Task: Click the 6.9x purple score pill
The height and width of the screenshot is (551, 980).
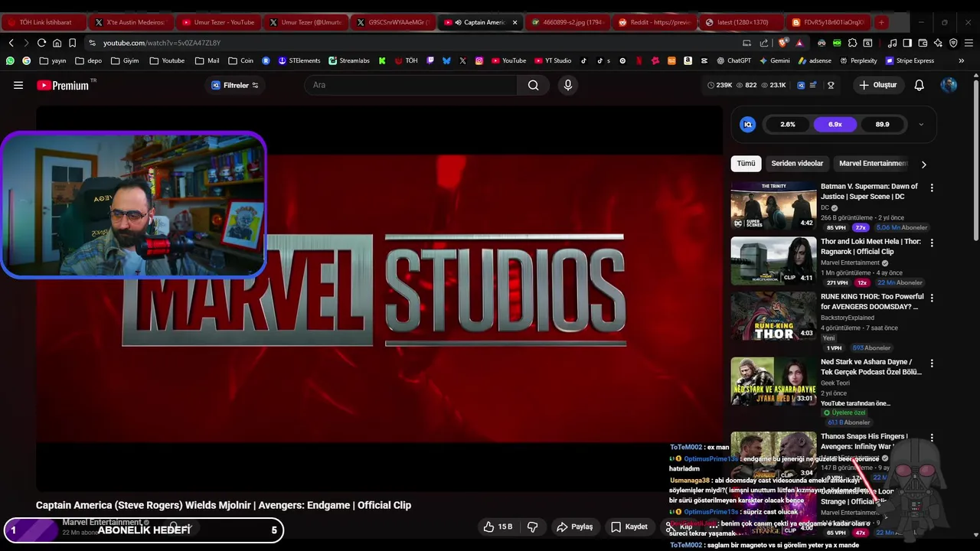Action: click(835, 124)
